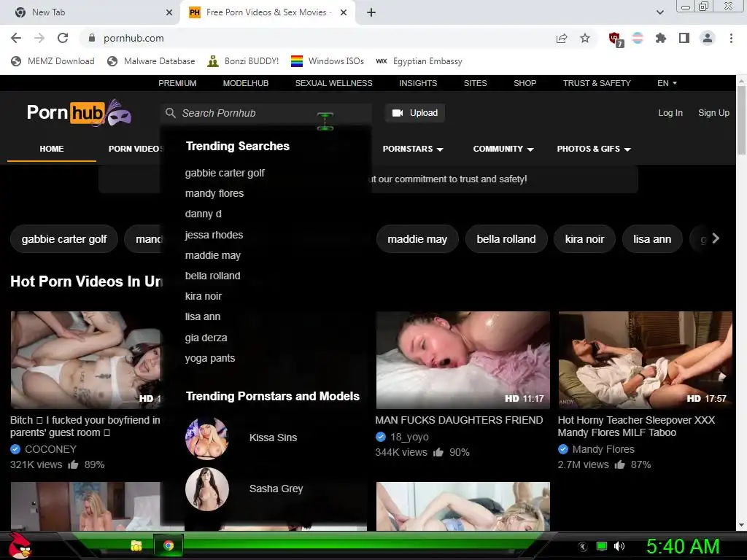Screen dimensions: 747x560
Task: Open the Windows ISOs bookmark
Action: pyautogui.click(x=328, y=61)
